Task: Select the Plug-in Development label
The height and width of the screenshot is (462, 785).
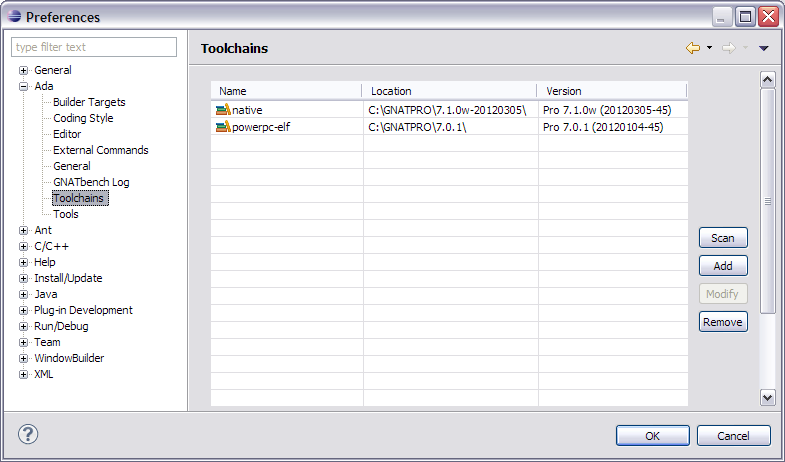Action: [x=83, y=310]
